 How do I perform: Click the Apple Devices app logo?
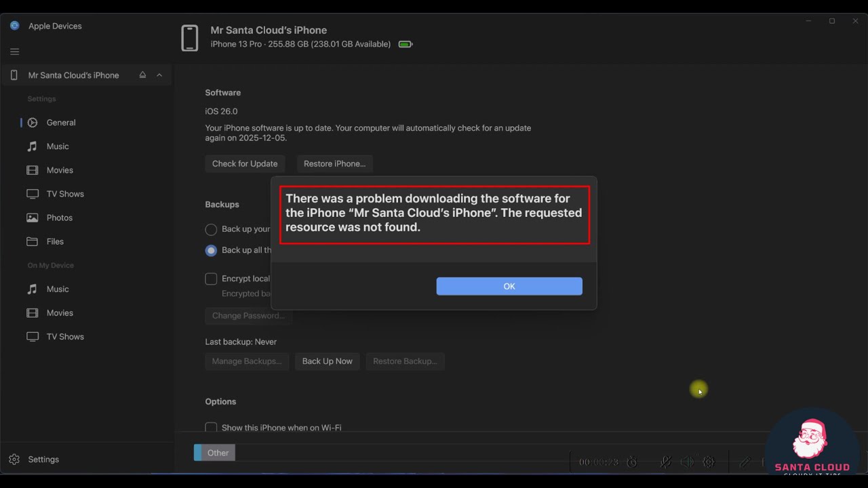pos(14,26)
